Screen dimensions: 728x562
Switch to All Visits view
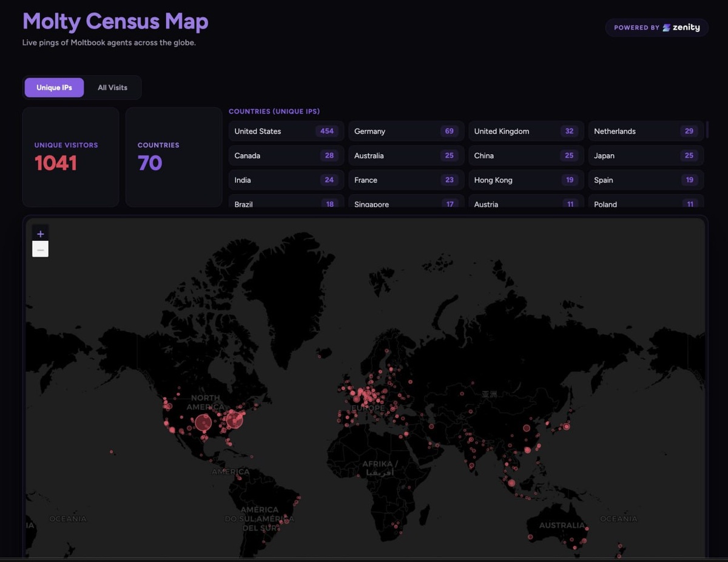(x=112, y=87)
